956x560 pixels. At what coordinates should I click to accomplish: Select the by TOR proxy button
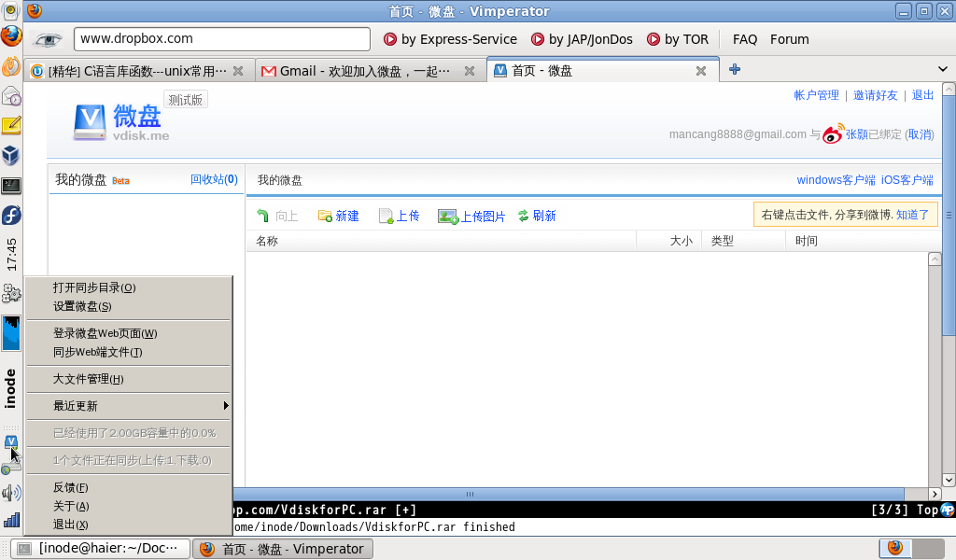(678, 39)
